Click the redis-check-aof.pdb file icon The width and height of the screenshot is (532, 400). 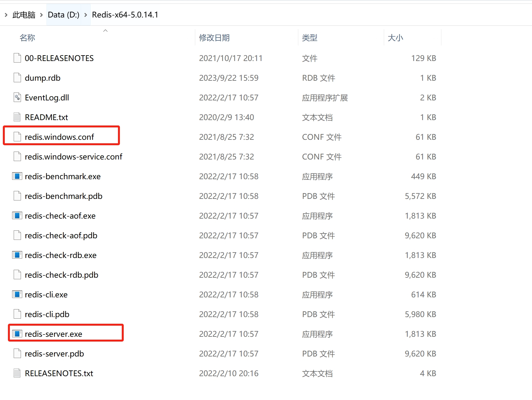tap(17, 235)
